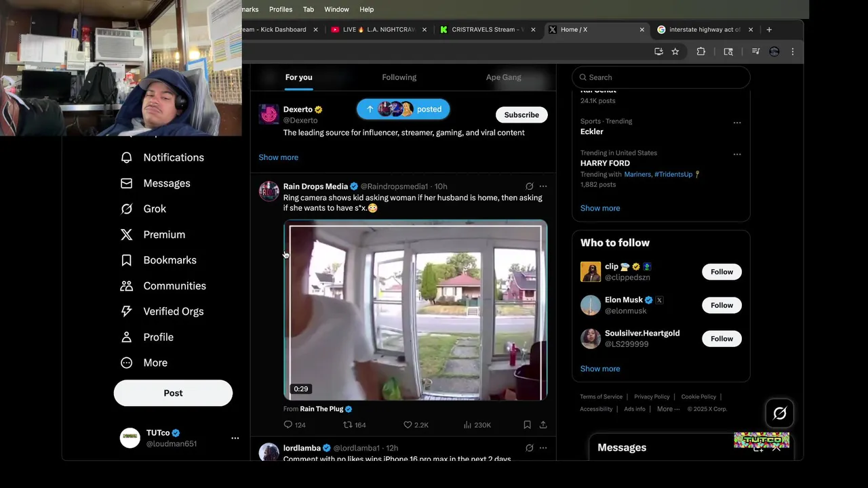
Task: Open Verified Orgs lightning icon
Action: point(126,311)
